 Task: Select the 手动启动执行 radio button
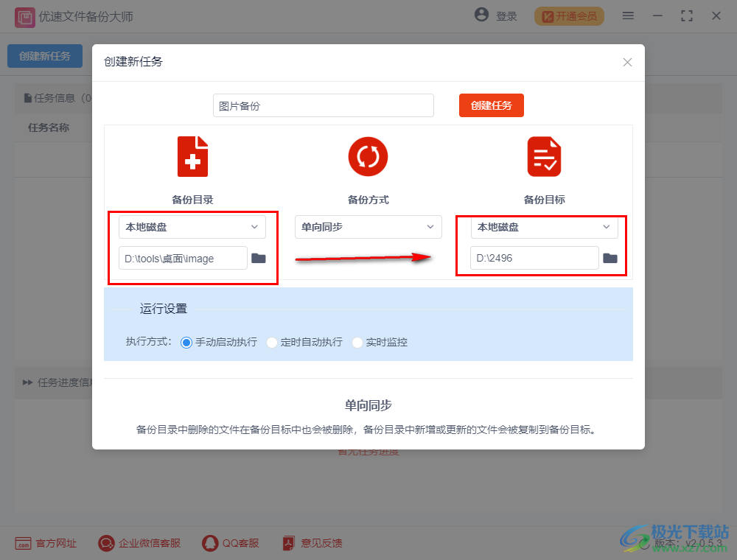[186, 342]
